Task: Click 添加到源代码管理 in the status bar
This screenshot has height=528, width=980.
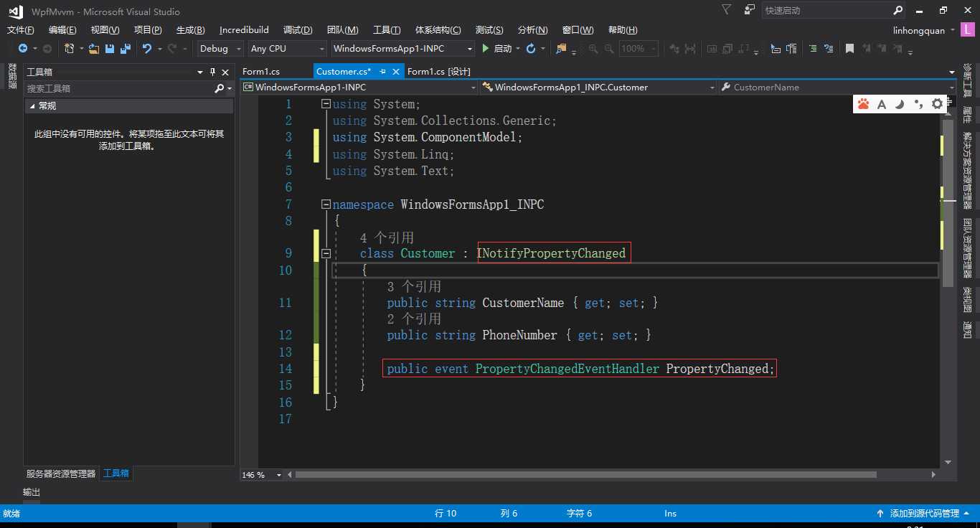Action: tap(925, 513)
